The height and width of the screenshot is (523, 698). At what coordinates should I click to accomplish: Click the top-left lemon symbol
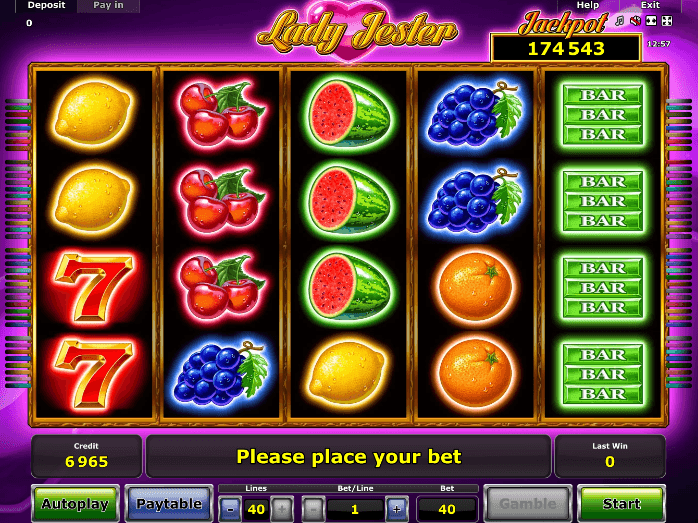pos(93,114)
